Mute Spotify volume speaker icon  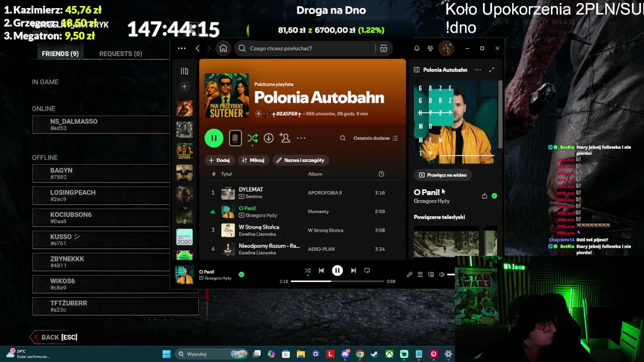point(442,275)
